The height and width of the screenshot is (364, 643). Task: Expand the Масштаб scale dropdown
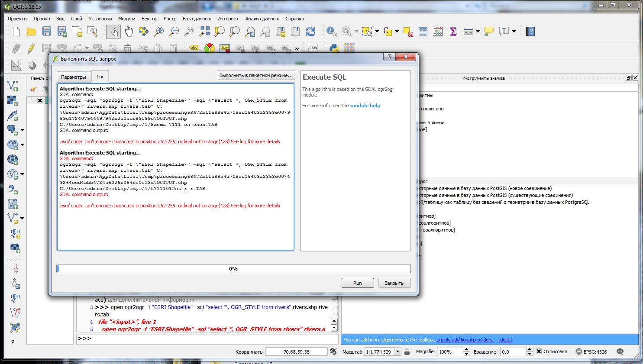pos(398,352)
